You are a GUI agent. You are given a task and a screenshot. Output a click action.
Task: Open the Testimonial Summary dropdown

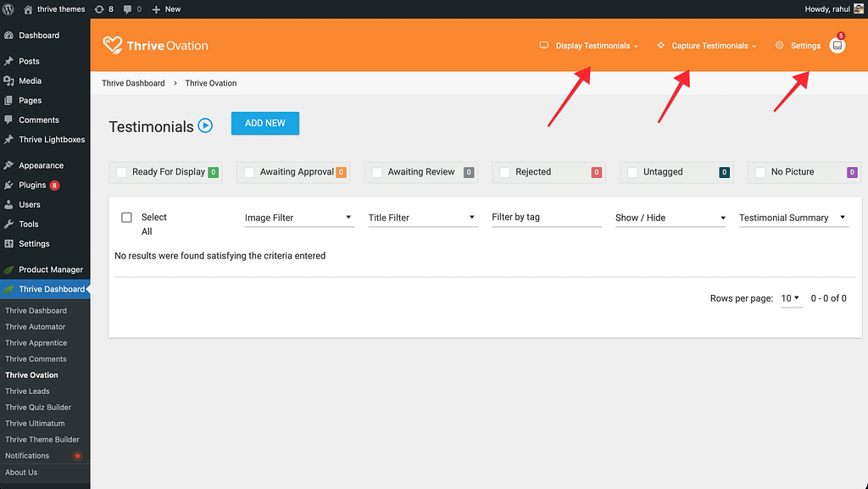[793, 218]
